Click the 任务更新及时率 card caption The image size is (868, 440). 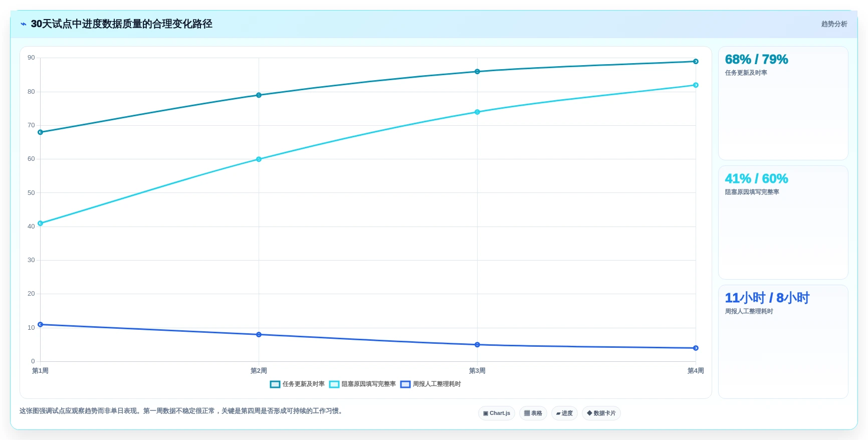point(746,73)
